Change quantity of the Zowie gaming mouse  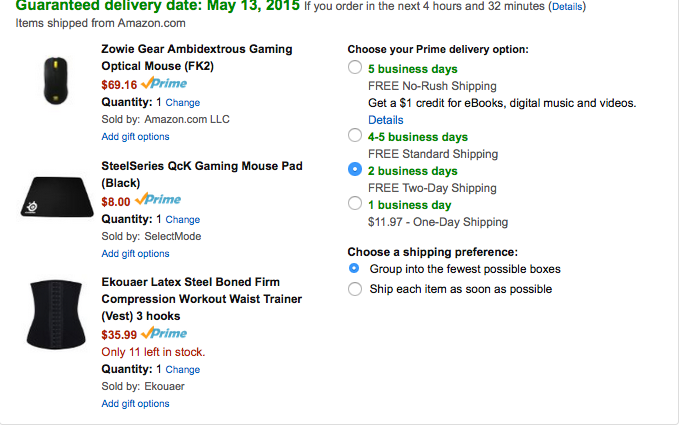[x=182, y=103]
